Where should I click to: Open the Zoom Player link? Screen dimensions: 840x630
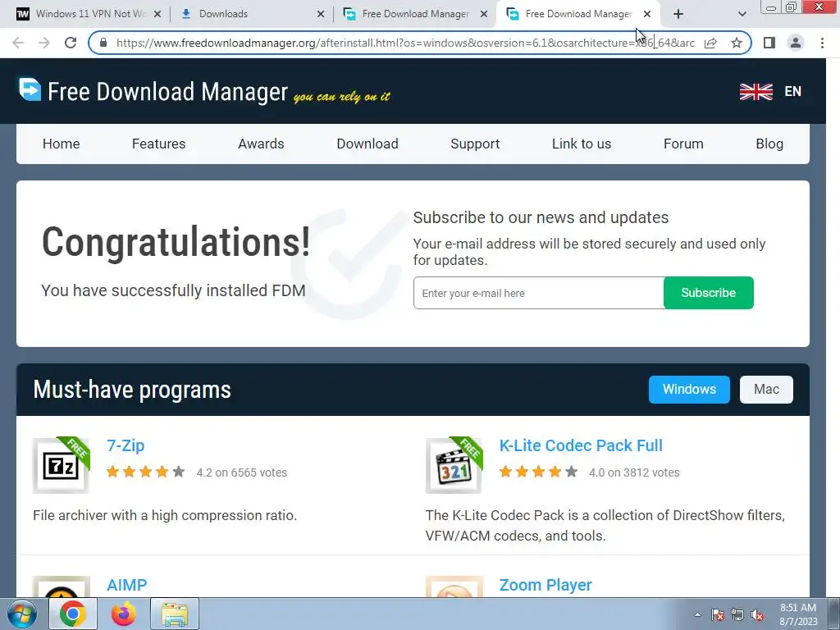tap(546, 585)
